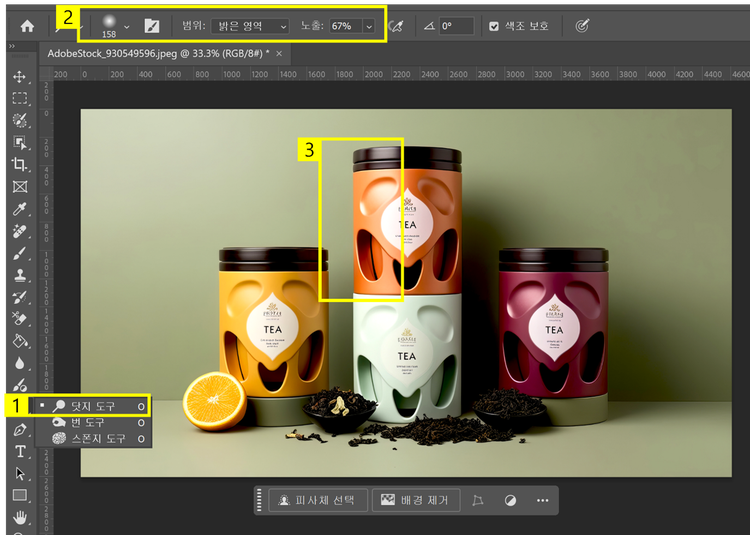
Task: Select the Horizontal Type tool
Action: coord(19,451)
